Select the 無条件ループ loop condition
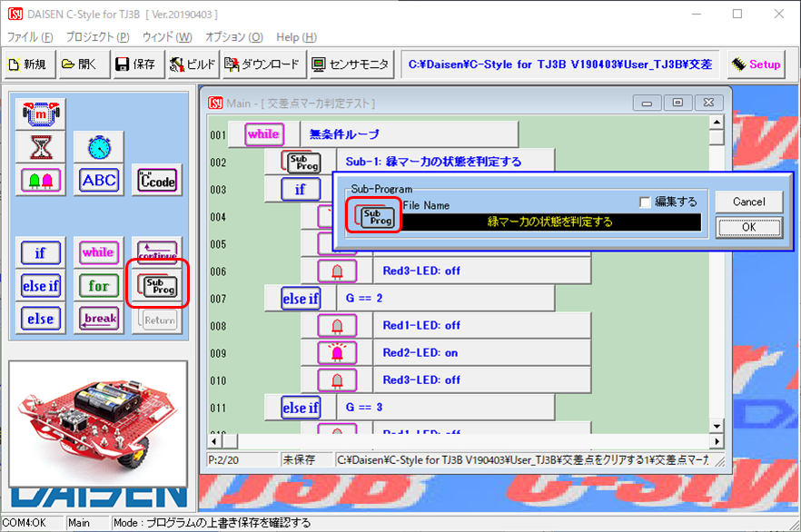Image resolution: width=801 pixels, height=532 pixels. point(410,134)
